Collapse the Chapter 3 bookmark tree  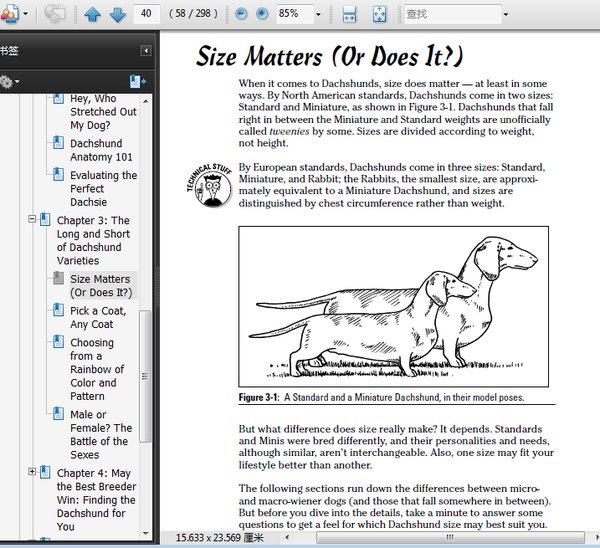click(x=32, y=220)
